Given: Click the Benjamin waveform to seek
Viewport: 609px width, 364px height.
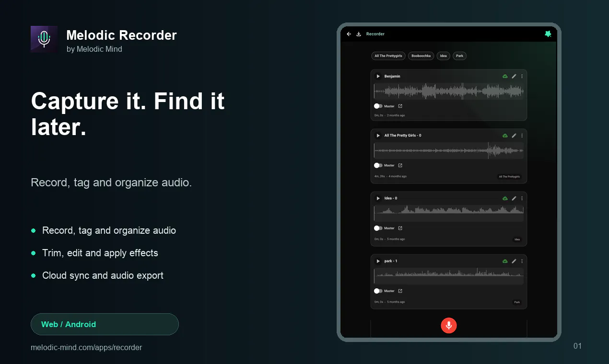Looking at the screenshot, I should click(449, 91).
